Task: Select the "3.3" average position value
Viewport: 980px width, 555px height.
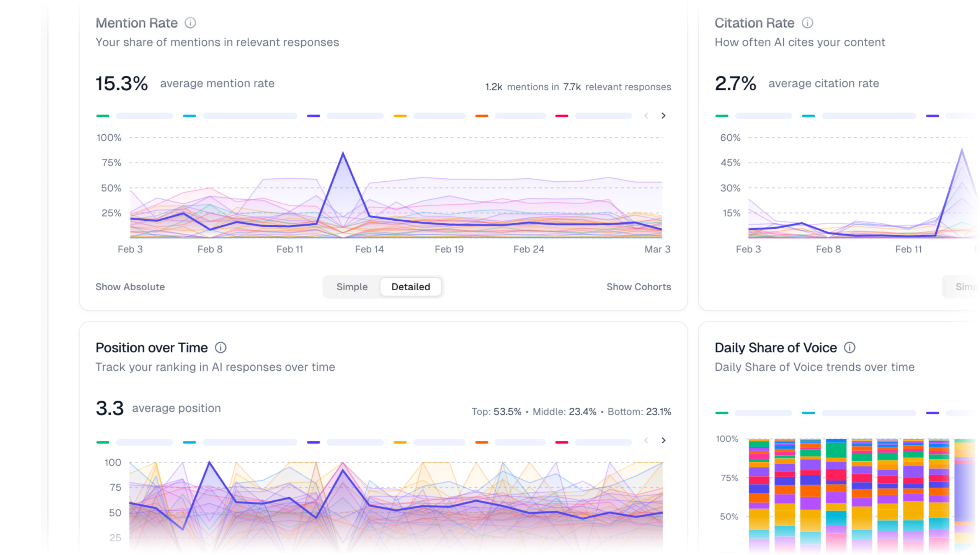Action: [110, 408]
